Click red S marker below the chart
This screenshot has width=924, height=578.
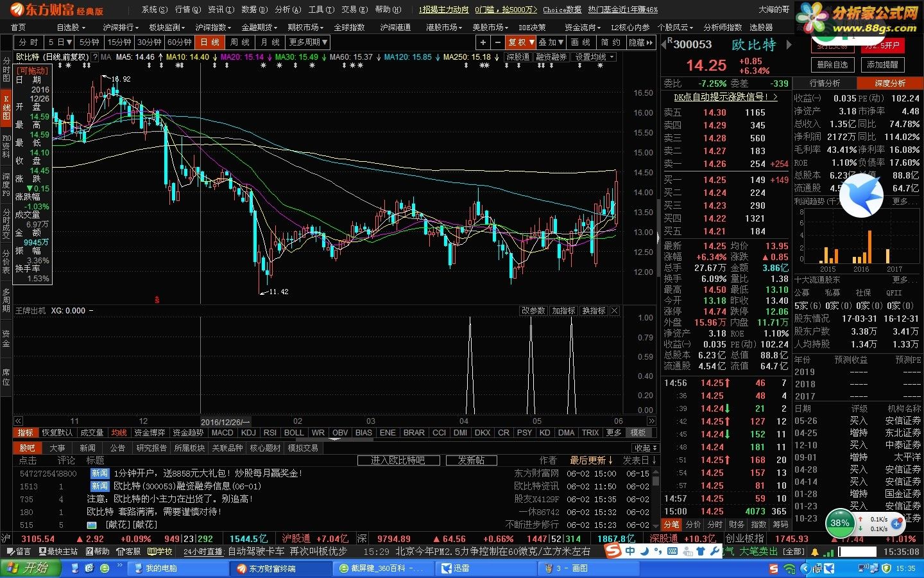(157, 300)
